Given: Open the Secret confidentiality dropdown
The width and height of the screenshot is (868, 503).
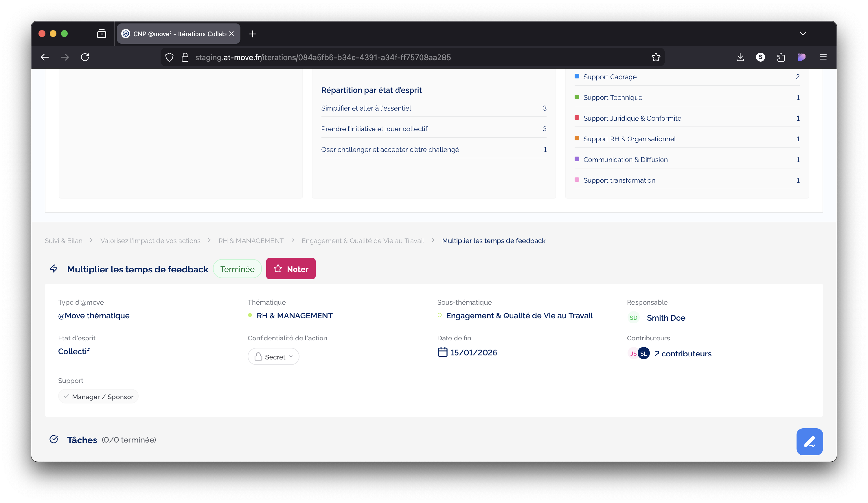Looking at the screenshot, I should pos(273,357).
